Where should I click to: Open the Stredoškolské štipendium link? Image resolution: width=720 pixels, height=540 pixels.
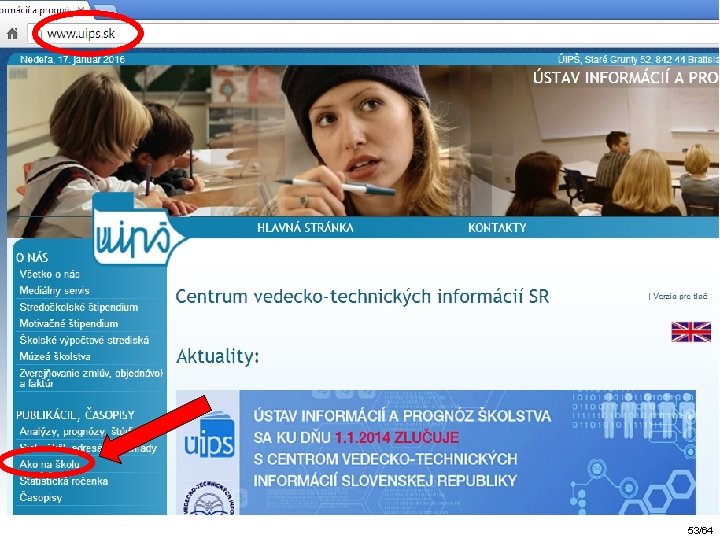pyautogui.click(x=79, y=307)
